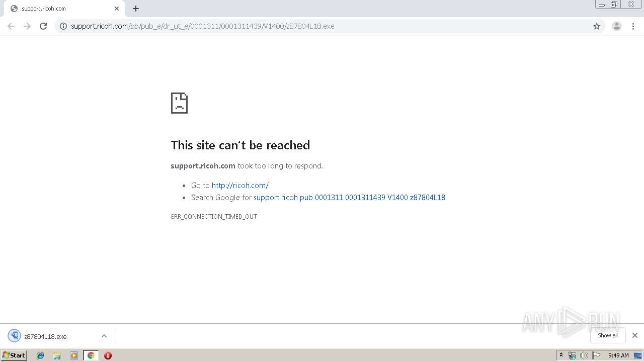Click the ERR_CONNECTION_TIMED_OUT error code
Viewport: 644px width, 362px height.
click(214, 217)
